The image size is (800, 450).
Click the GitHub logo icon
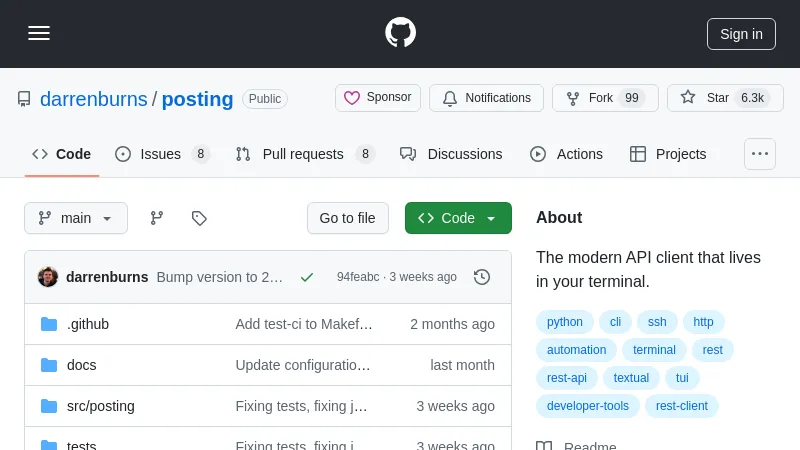pos(400,33)
